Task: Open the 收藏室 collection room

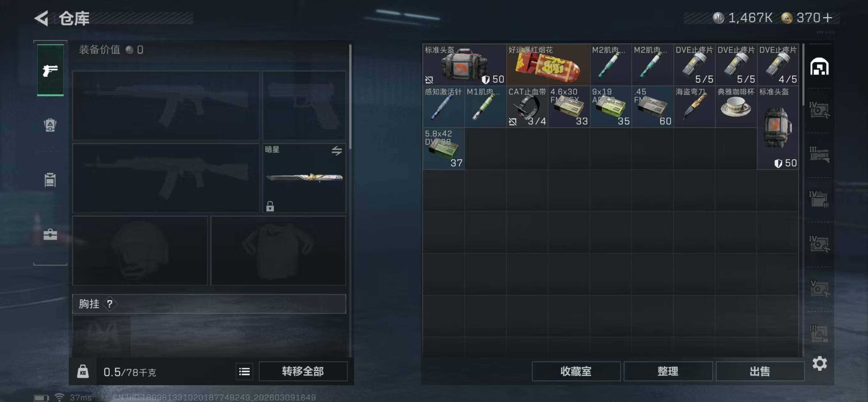Action: 576,371
